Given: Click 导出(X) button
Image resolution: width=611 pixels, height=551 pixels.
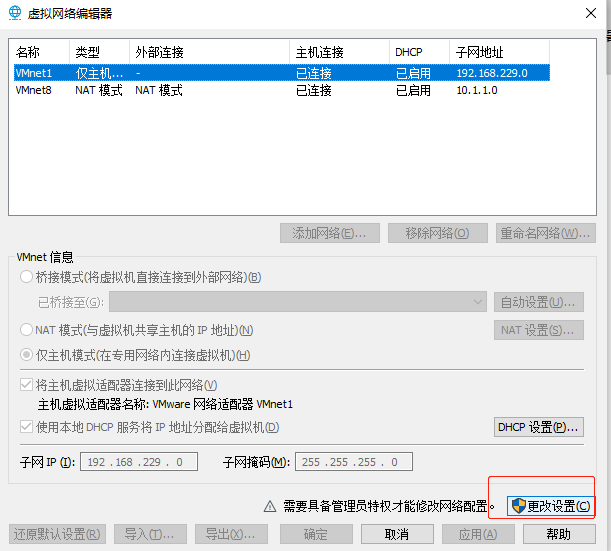Looking at the screenshot, I should [x=231, y=534].
